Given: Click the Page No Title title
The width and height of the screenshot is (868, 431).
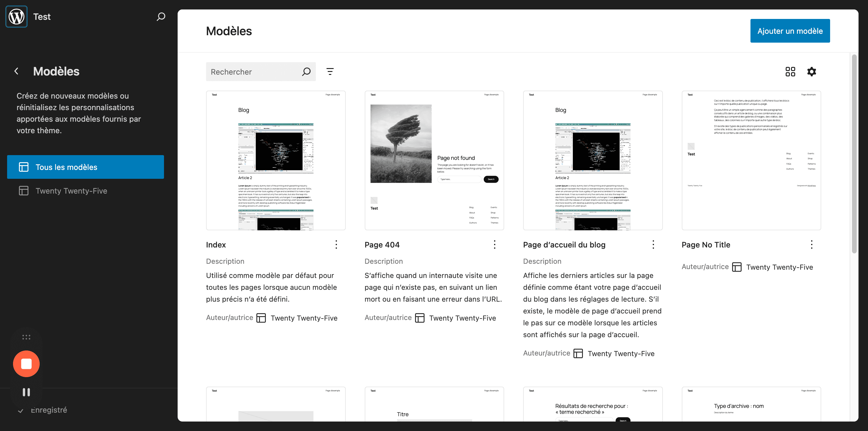Looking at the screenshot, I should (x=705, y=245).
